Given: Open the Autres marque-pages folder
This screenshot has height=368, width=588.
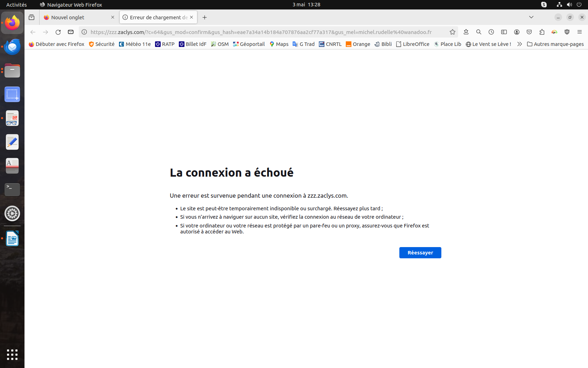Looking at the screenshot, I should click(x=555, y=44).
